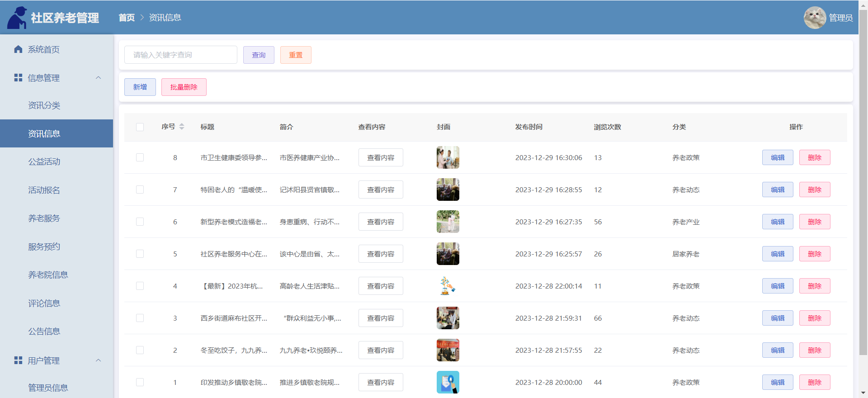Select 资讯信息 in the sidebar

point(57,133)
